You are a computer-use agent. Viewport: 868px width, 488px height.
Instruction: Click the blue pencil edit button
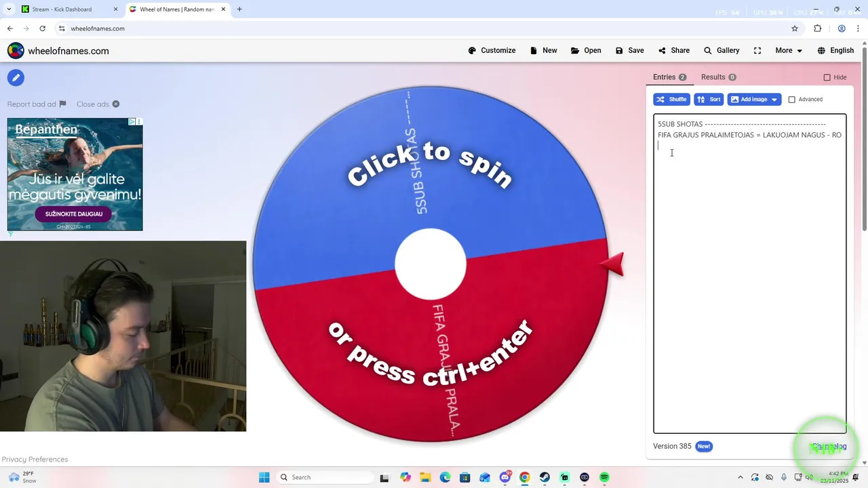click(x=16, y=78)
